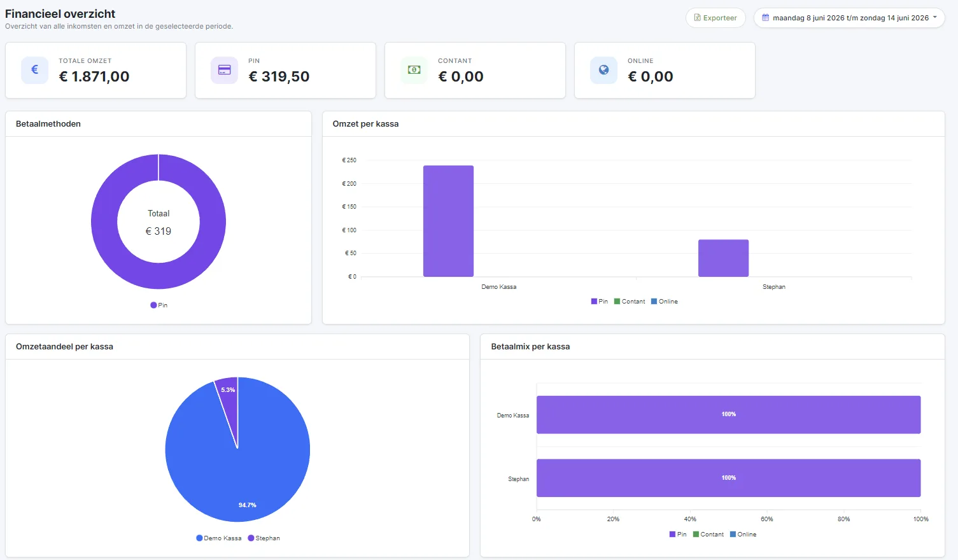The width and height of the screenshot is (958, 560).
Task: Expand the date picker caret arrow
Action: pyautogui.click(x=935, y=18)
